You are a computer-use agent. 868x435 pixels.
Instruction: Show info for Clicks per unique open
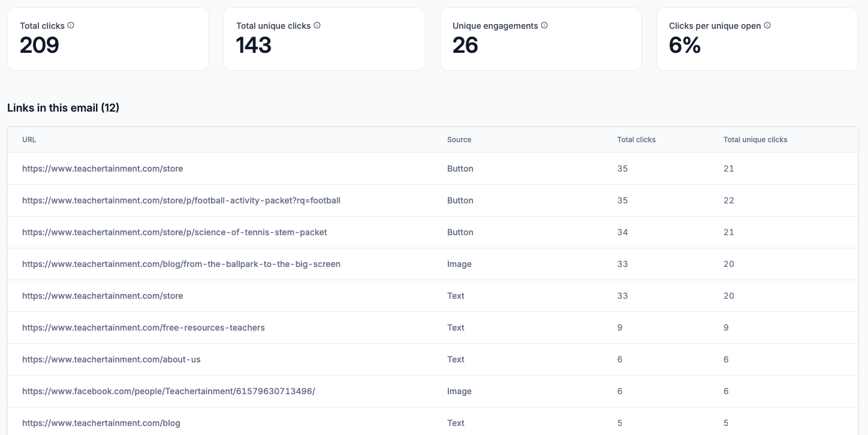tap(767, 25)
